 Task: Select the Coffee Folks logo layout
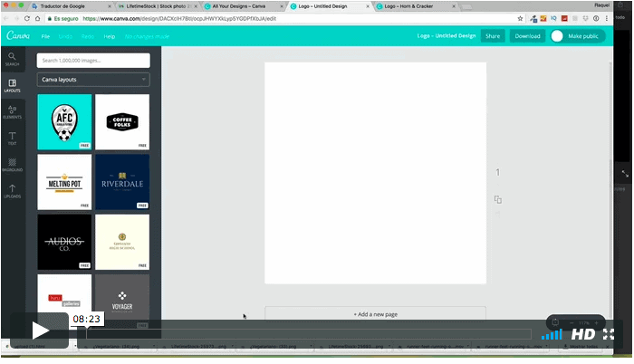(122, 121)
